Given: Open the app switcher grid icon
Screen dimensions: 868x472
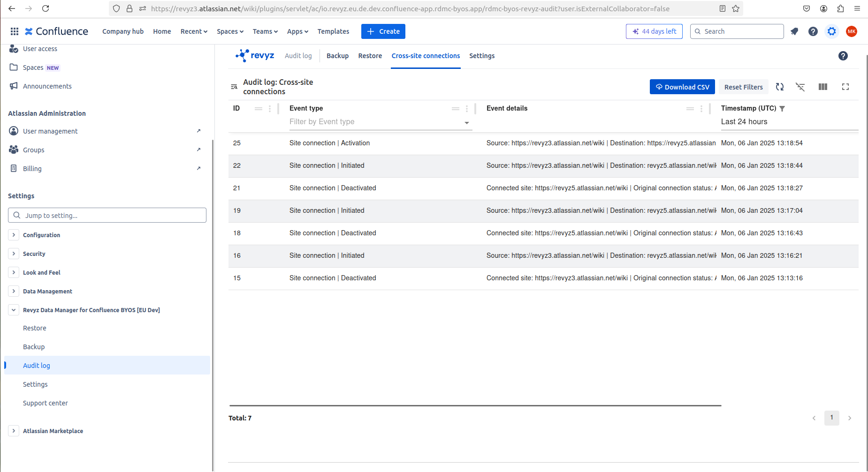Looking at the screenshot, I should (x=15, y=31).
